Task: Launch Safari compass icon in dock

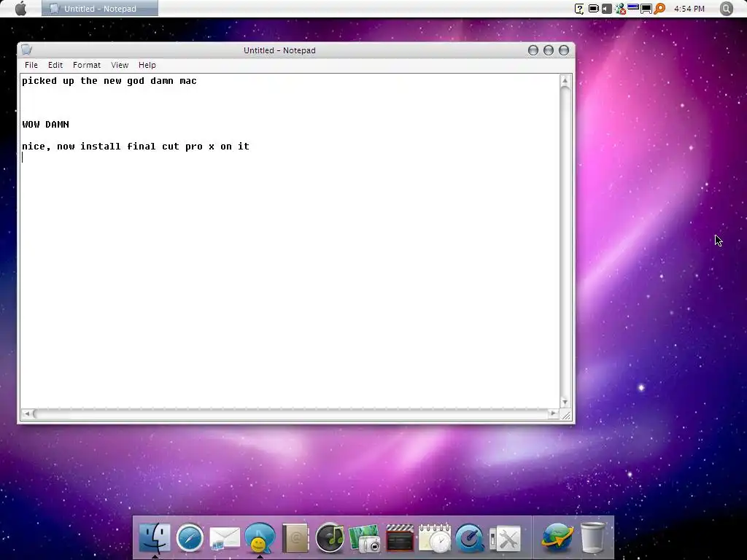Action: pyautogui.click(x=190, y=538)
